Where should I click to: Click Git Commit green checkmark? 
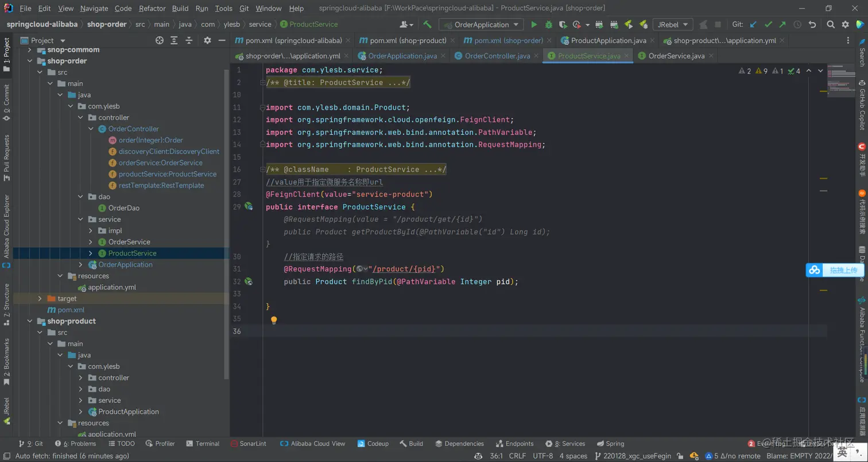pyautogui.click(x=768, y=25)
